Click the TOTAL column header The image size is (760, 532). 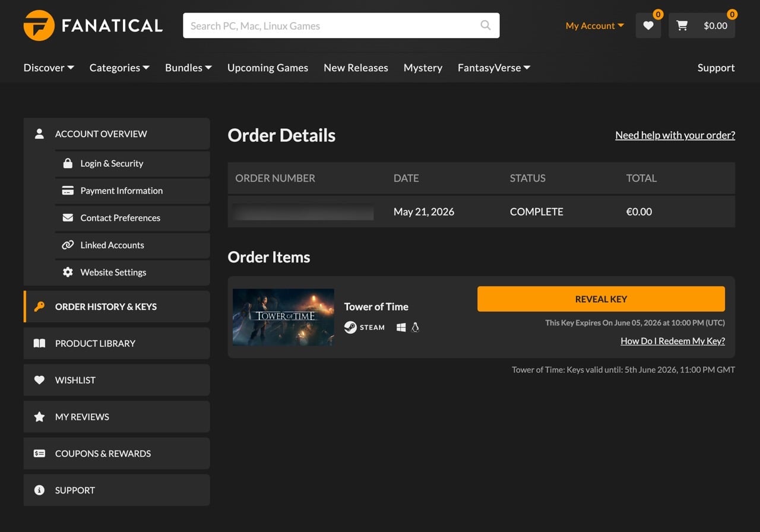point(641,178)
